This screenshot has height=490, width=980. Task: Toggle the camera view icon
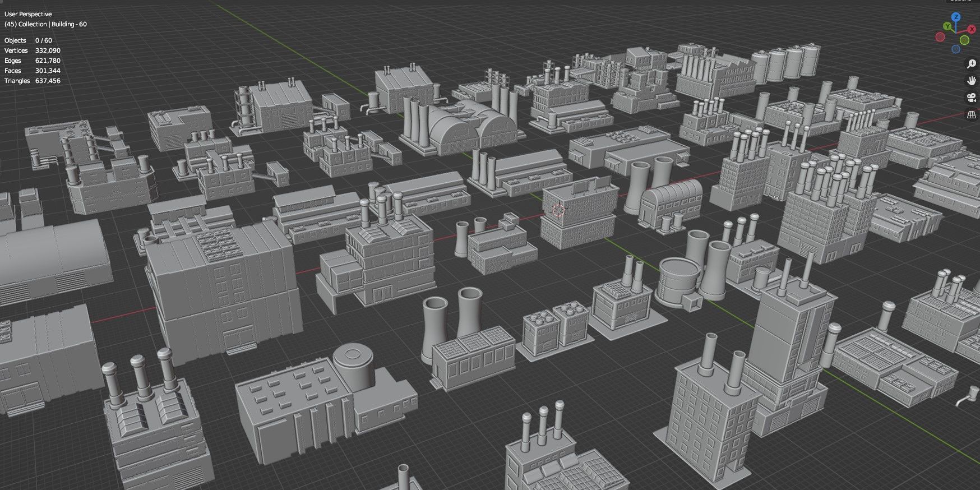click(x=972, y=98)
